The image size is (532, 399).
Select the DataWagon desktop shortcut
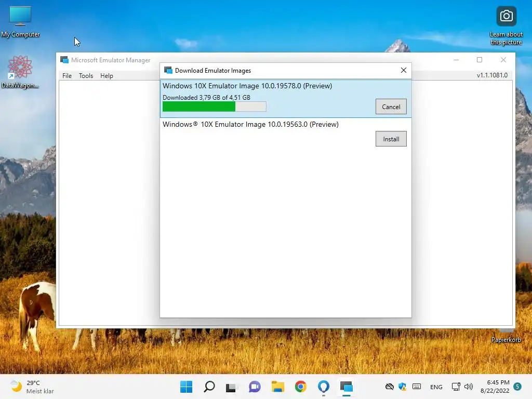20,72
